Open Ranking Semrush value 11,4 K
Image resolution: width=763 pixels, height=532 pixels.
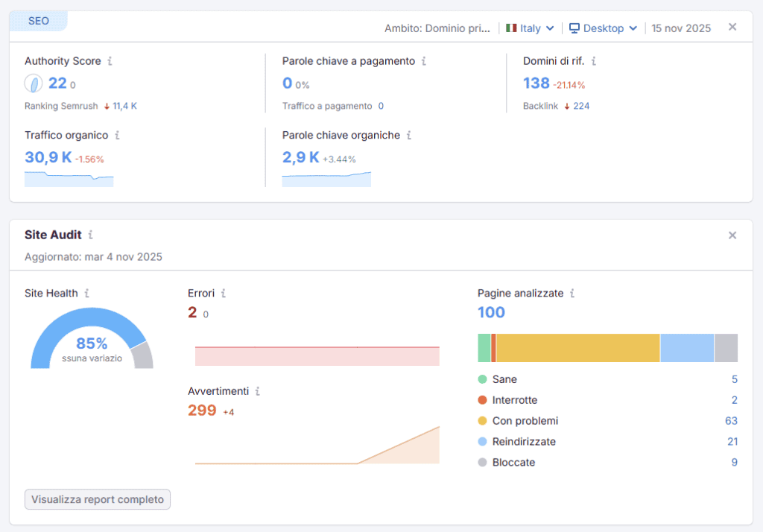[124, 106]
